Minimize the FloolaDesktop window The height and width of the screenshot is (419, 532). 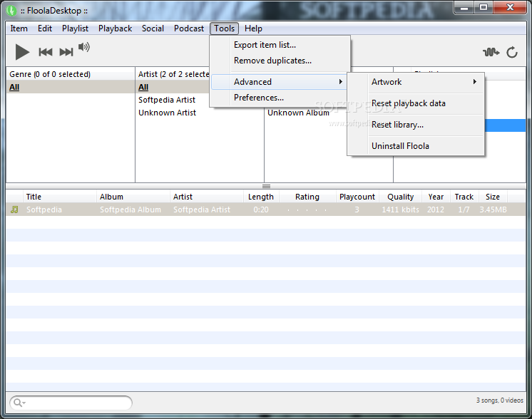click(x=464, y=8)
